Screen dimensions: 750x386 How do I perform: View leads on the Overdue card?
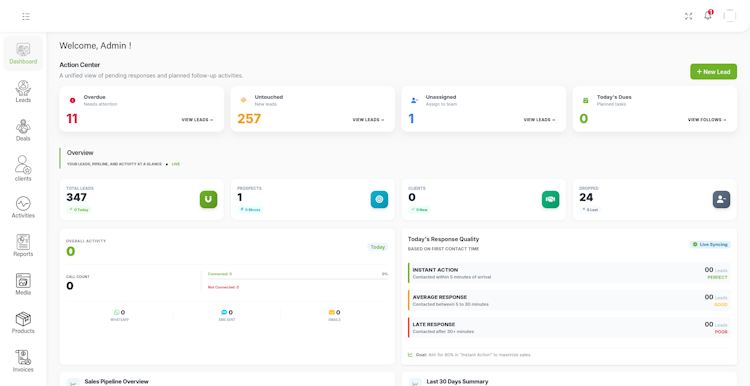pyautogui.click(x=198, y=120)
